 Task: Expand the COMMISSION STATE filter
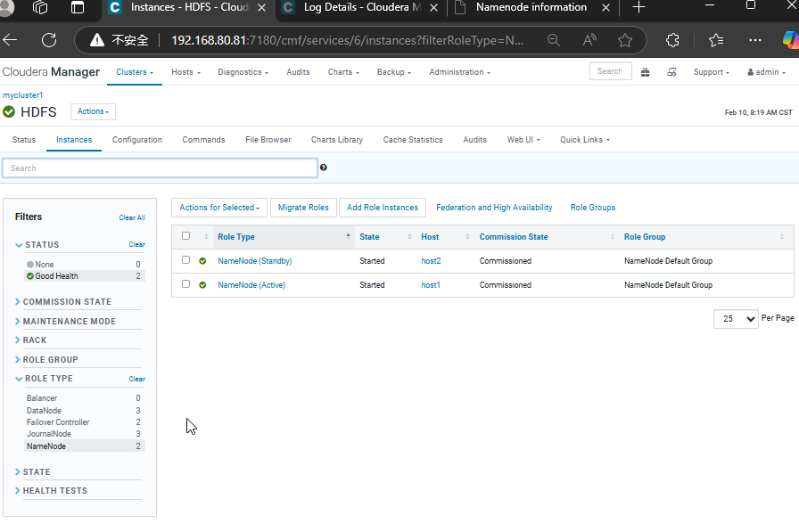point(63,302)
